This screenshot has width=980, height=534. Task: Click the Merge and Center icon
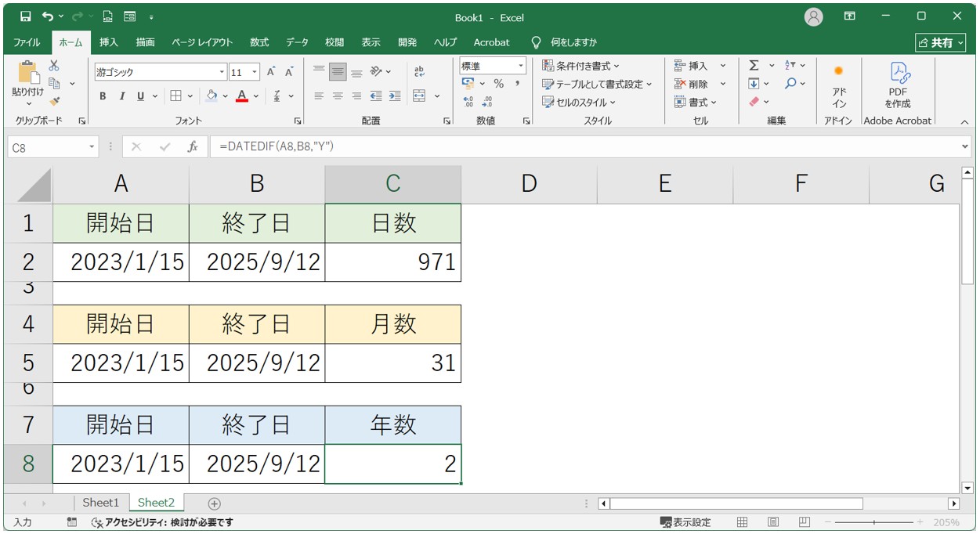419,96
